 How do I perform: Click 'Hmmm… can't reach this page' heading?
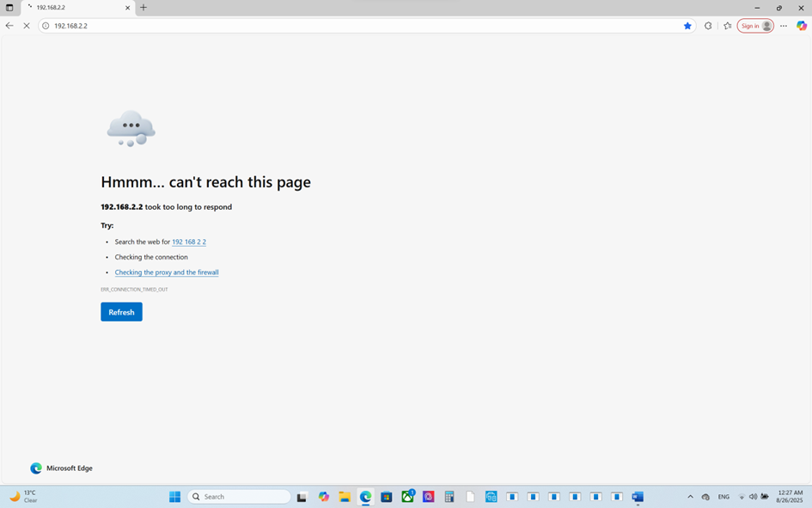[x=205, y=182]
